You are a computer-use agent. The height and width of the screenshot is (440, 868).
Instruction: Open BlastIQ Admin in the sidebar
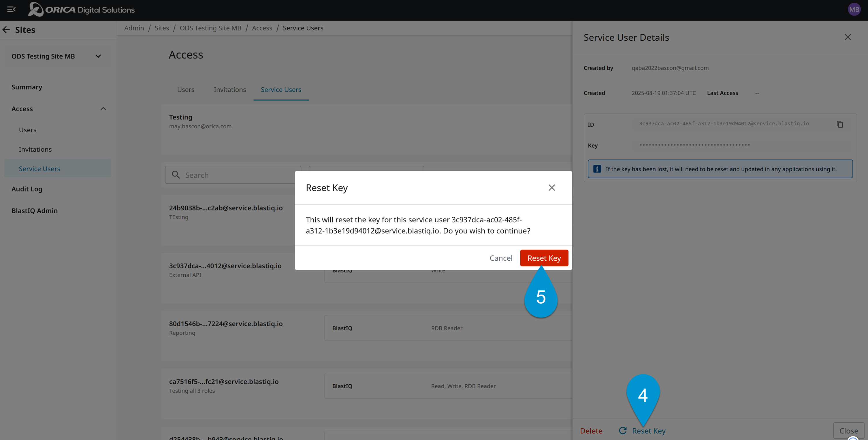(34, 210)
